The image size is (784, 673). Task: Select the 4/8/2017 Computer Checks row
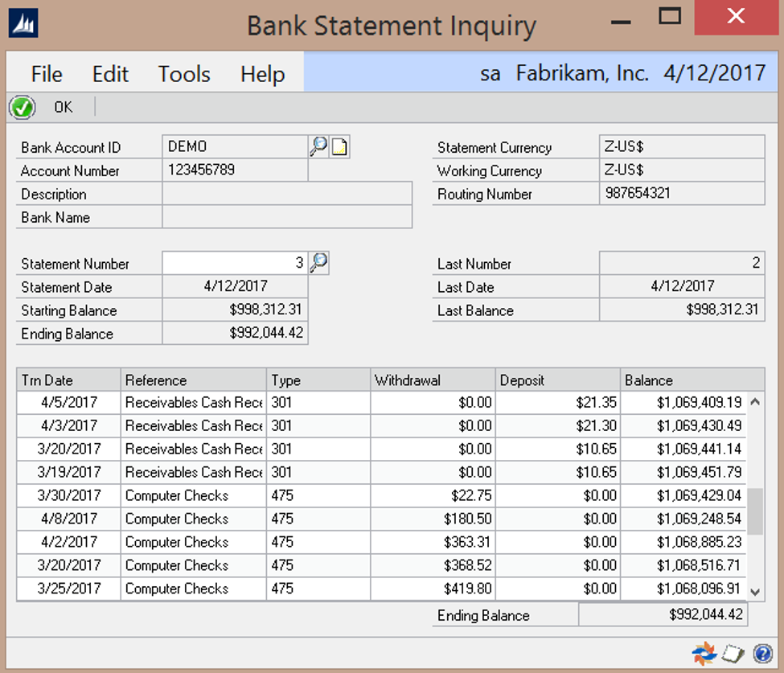[193, 519]
